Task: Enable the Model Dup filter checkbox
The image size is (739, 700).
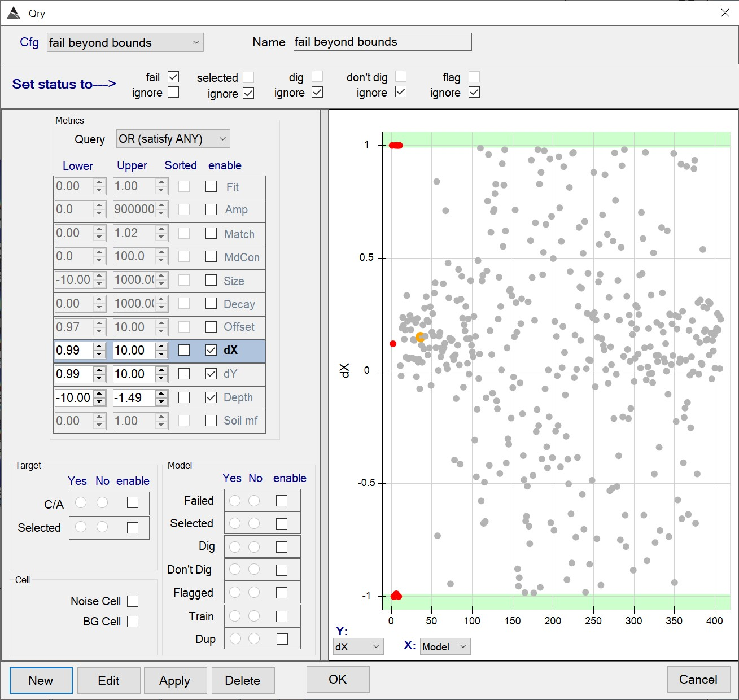Action: pos(282,638)
